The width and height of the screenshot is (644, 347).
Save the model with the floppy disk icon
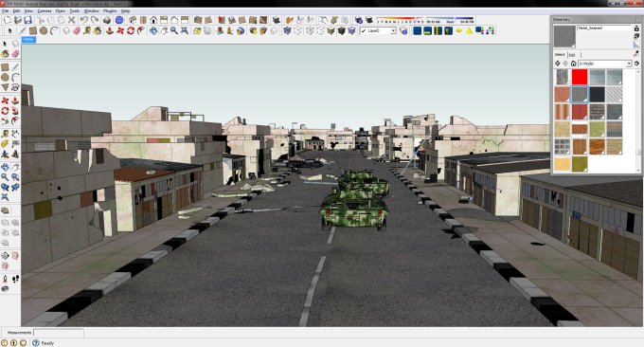tap(27, 20)
